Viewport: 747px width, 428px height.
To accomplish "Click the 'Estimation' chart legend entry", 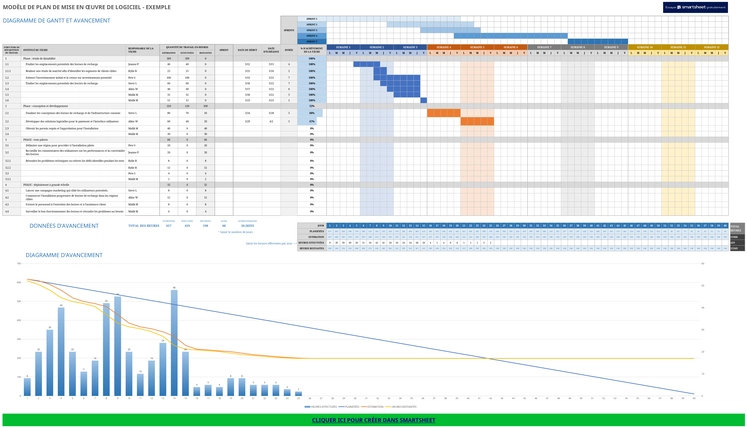I will pyautogui.click(x=373, y=407).
